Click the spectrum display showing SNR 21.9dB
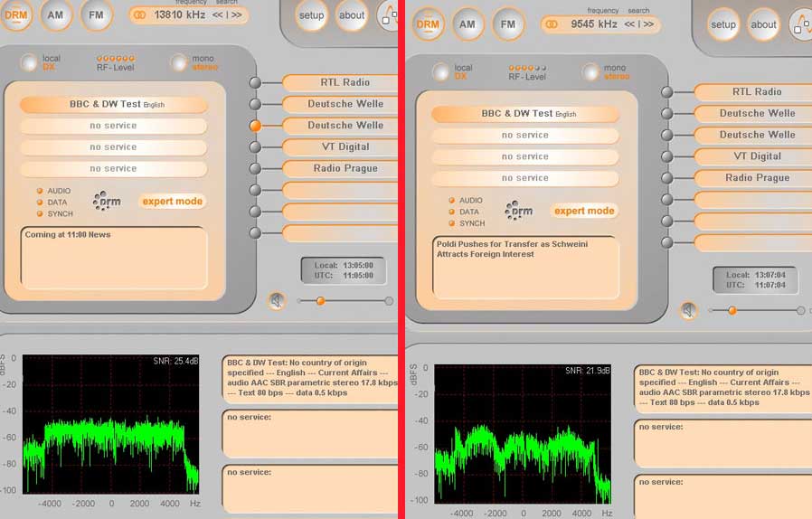 [x=523, y=434]
